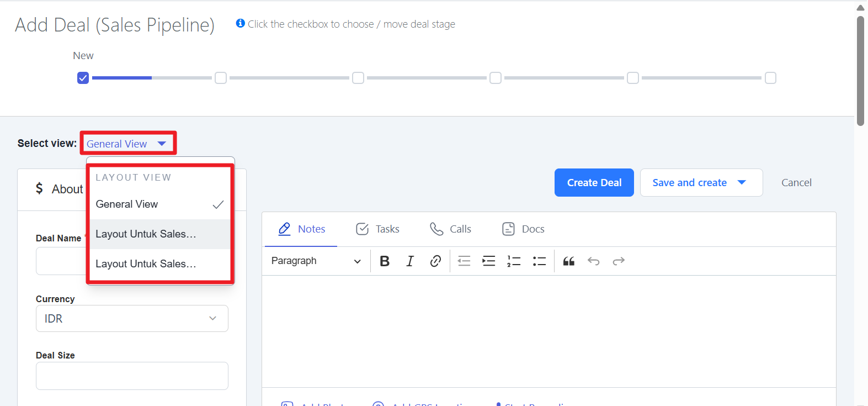Toggle bold formatting in notes editor
868x406 pixels.
385,261
